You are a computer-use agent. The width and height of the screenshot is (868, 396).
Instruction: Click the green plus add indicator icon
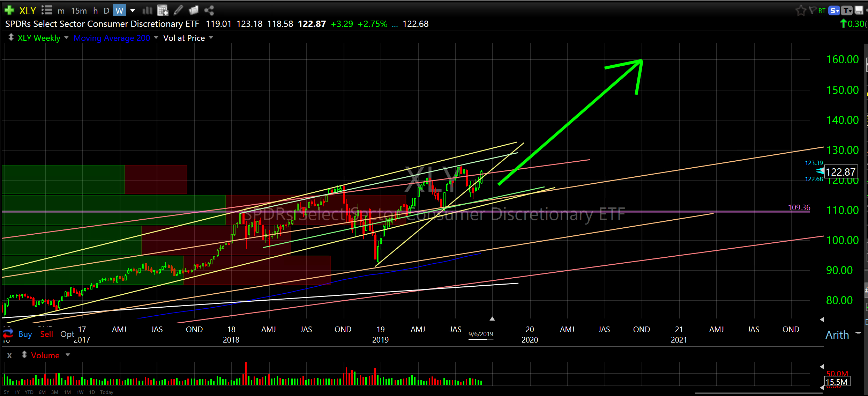tap(9, 10)
